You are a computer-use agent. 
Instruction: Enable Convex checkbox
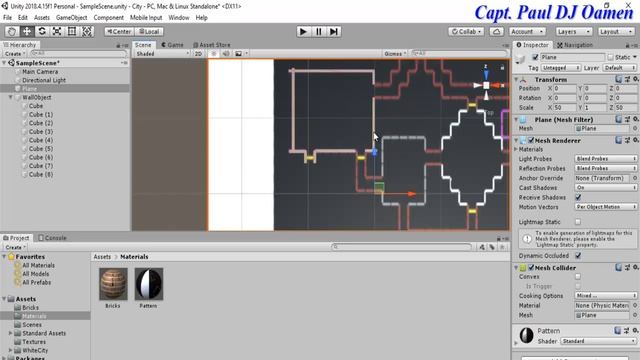(578, 276)
